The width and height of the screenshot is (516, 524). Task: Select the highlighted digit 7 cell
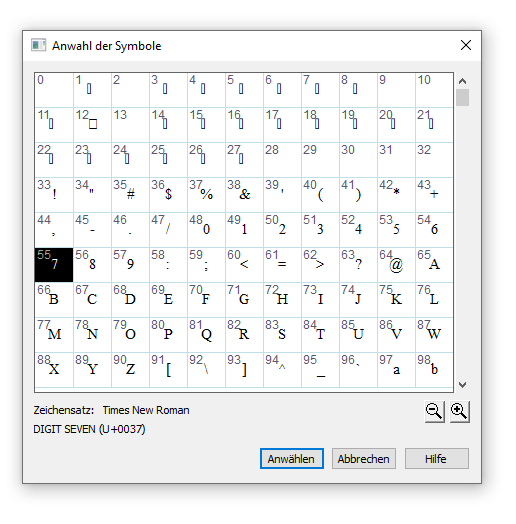pos(54,265)
